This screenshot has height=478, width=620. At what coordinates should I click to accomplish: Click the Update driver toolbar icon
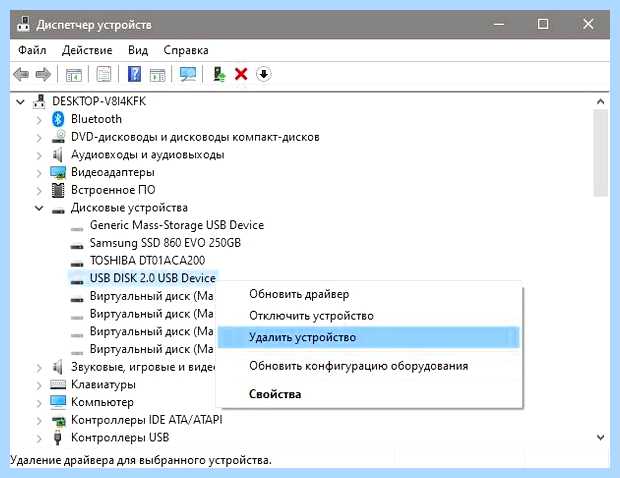click(219, 74)
